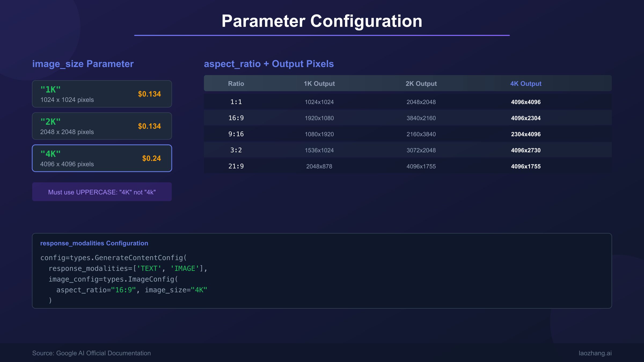Screen dimensions: 644x362
Task: Click the 1K Output column header
Action: [319, 84]
